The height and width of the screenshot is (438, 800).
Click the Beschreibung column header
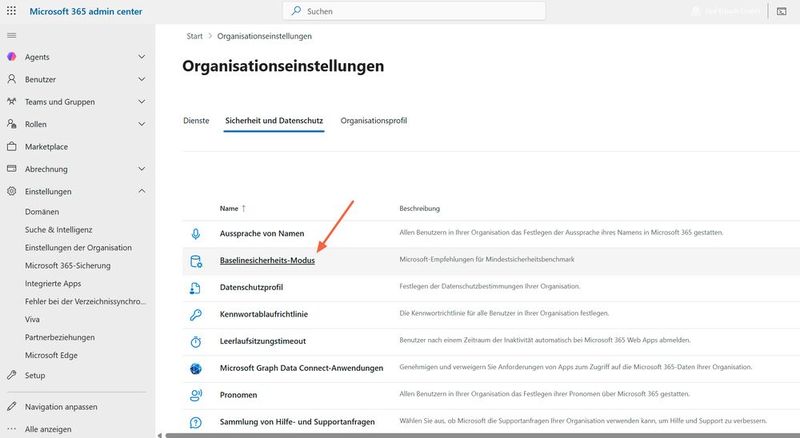tap(419, 208)
